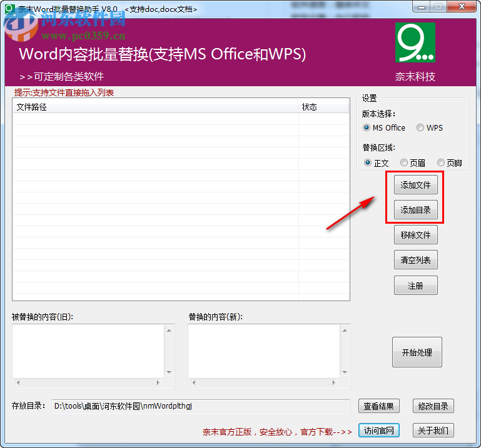481x448 pixels.
Task: Click the down arrow of the old-content scrollbar
Action: pos(169,372)
